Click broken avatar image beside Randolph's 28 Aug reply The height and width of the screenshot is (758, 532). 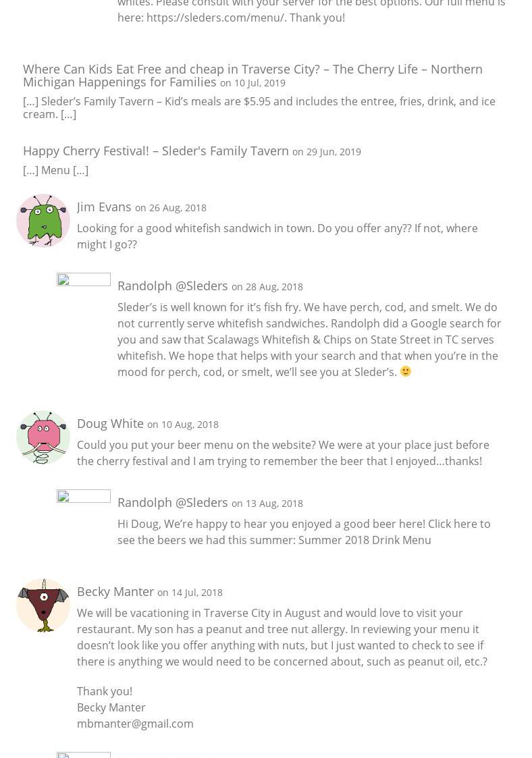pyautogui.click(x=83, y=280)
